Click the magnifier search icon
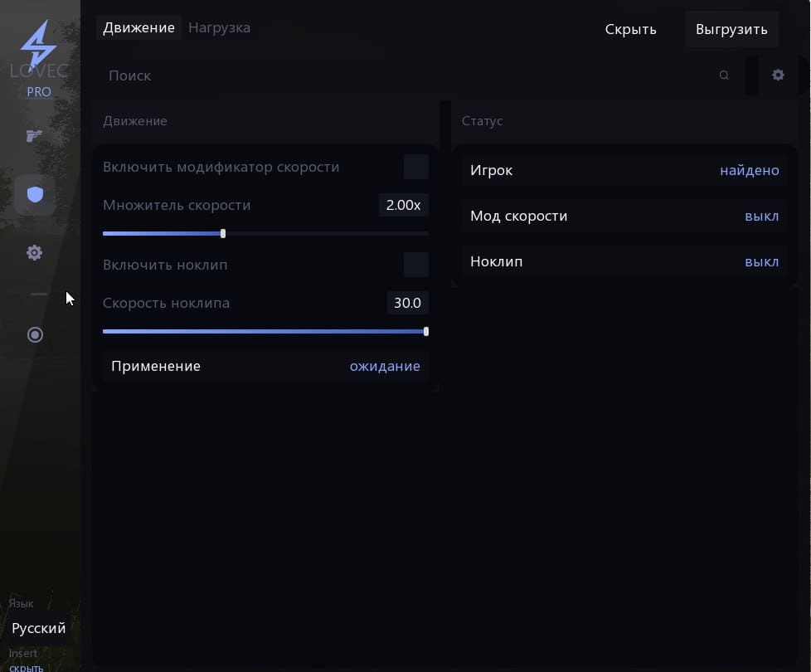This screenshot has width=811, height=672. pos(724,75)
